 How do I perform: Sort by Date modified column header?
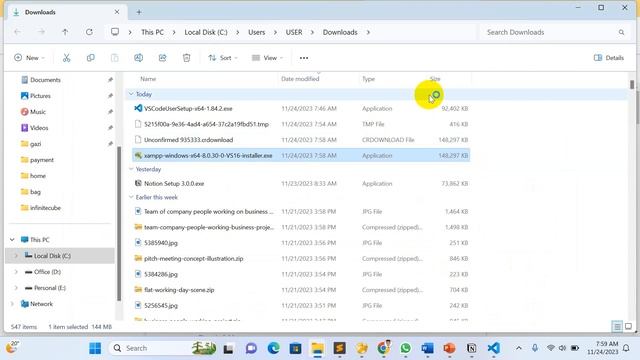tap(300, 79)
